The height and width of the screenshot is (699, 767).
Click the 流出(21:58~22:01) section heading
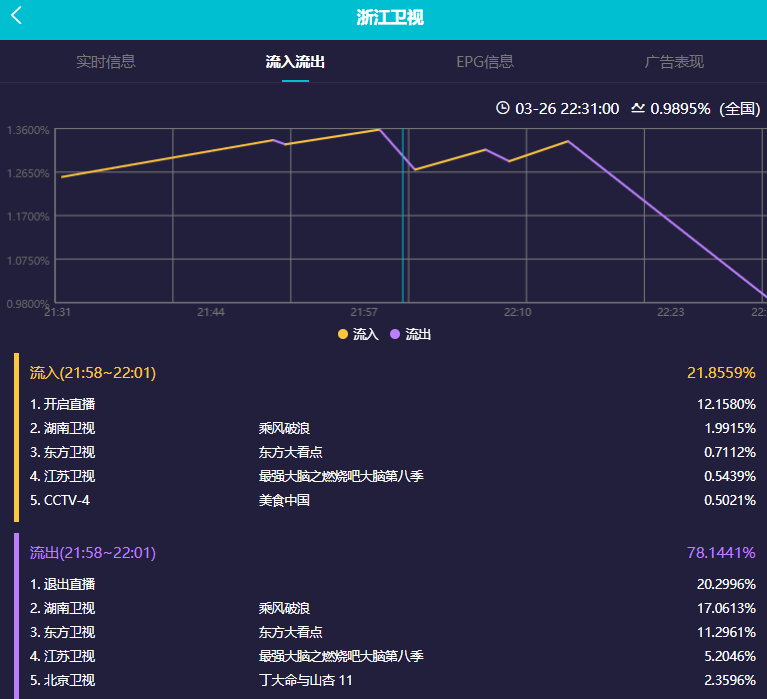pos(92,553)
